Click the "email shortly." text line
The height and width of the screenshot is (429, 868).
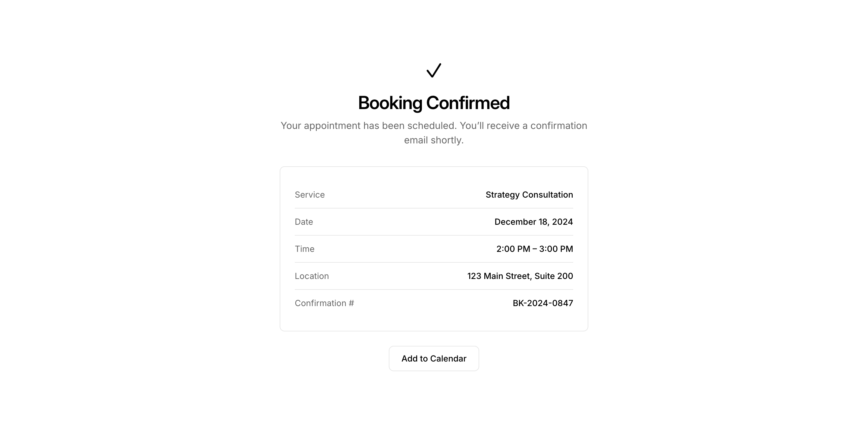click(x=434, y=140)
